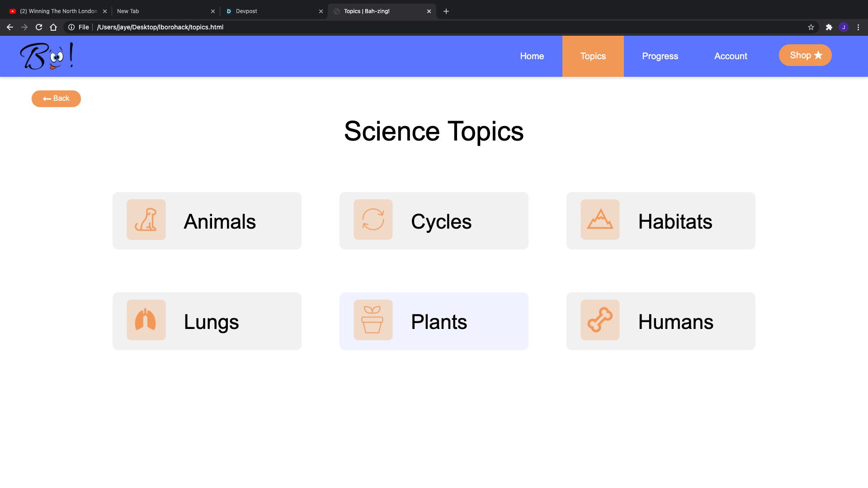Open the Progress nav item

coord(660,56)
